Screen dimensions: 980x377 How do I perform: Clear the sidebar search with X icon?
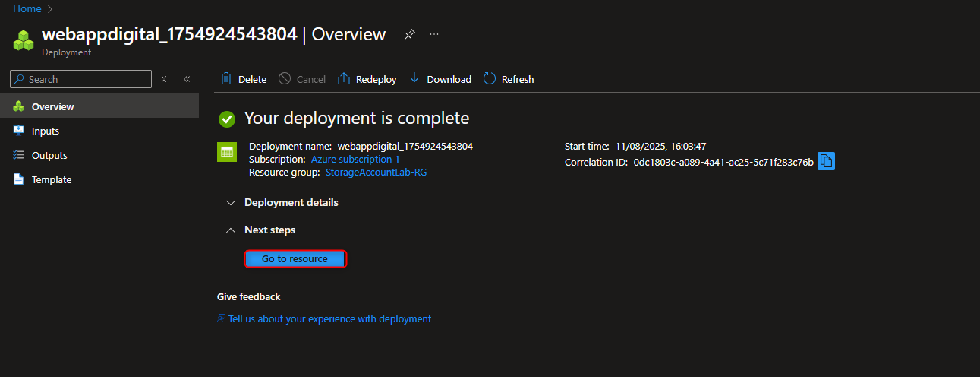[164, 79]
